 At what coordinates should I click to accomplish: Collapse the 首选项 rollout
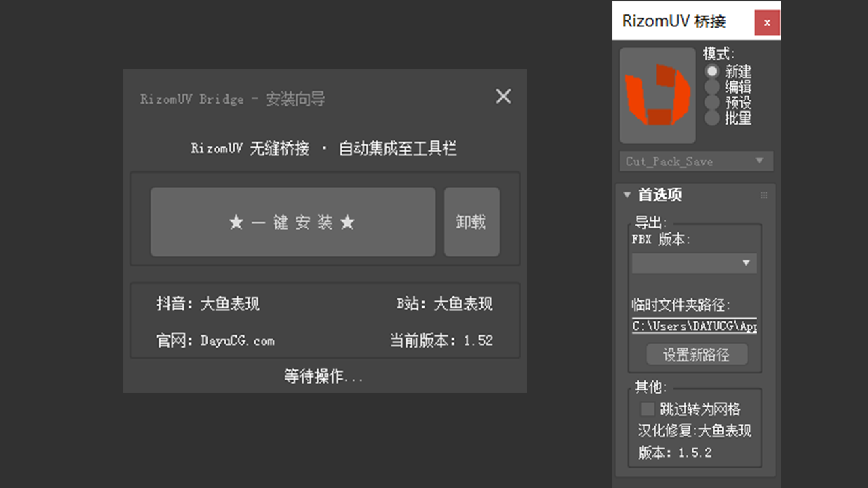(x=627, y=195)
